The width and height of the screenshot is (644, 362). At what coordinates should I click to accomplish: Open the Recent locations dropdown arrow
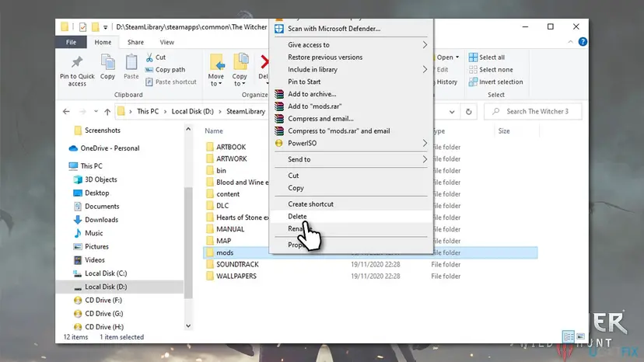[x=96, y=112]
